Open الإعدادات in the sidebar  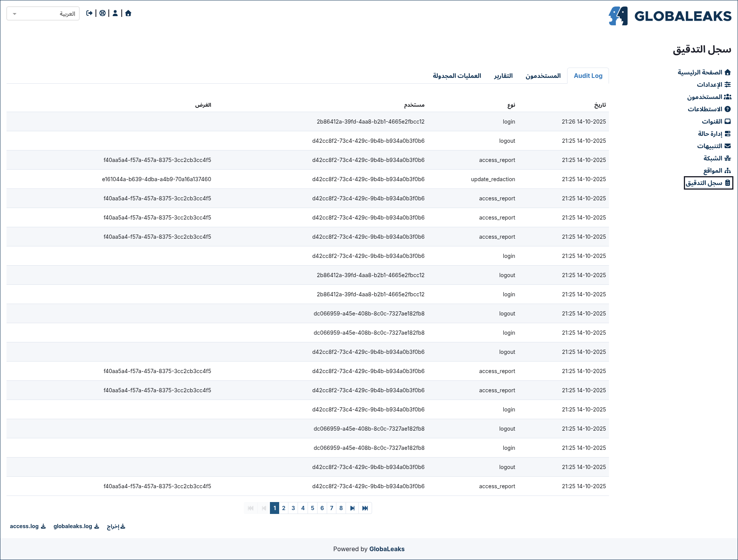[x=714, y=84]
